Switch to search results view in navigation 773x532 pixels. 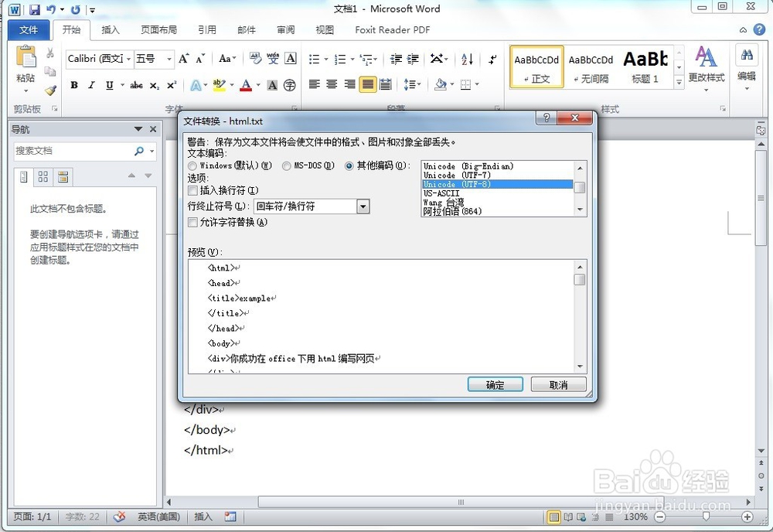pyautogui.click(x=63, y=176)
